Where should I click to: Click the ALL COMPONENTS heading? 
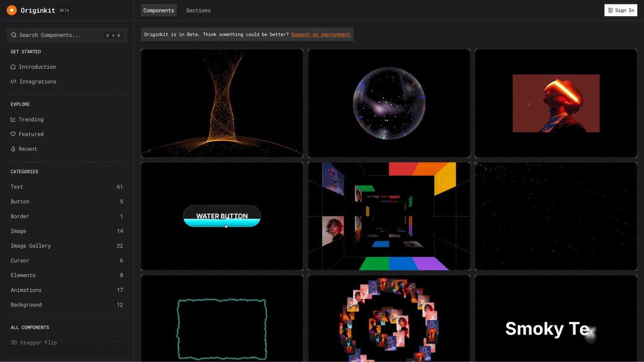tap(30, 327)
